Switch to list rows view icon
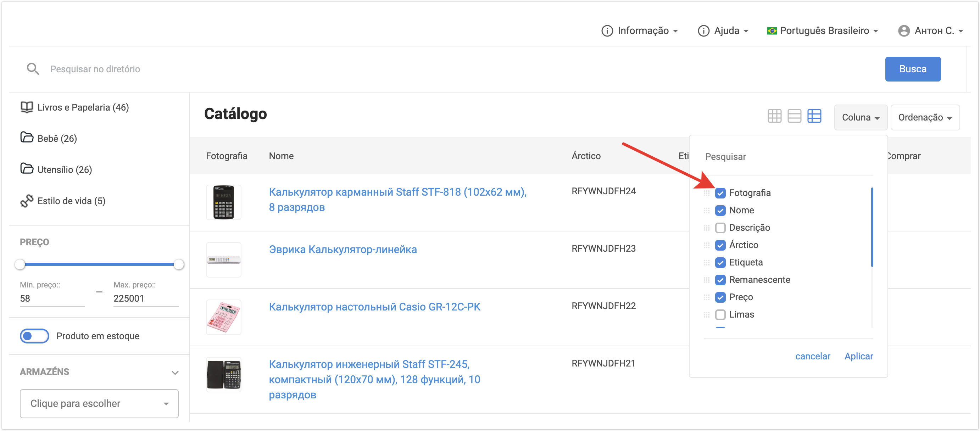Image resolution: width=980 pixels, height=431 pixels. 794,116
